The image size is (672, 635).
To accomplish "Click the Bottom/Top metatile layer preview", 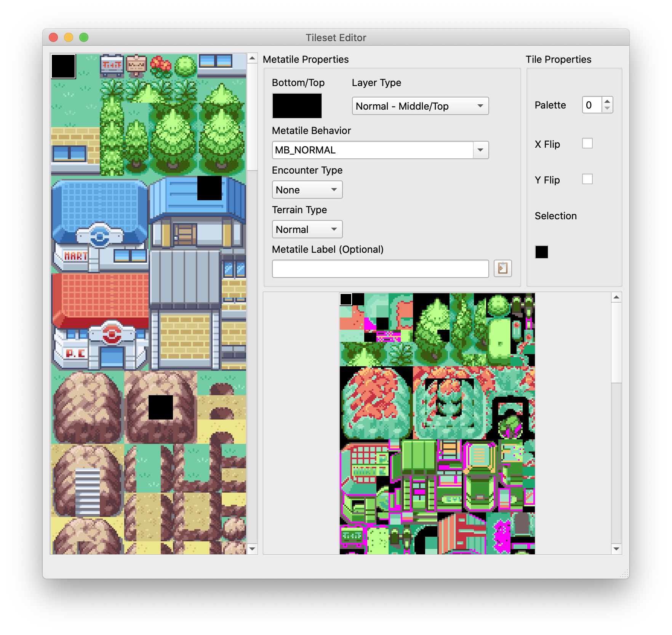I will click(x=297, y=105).
